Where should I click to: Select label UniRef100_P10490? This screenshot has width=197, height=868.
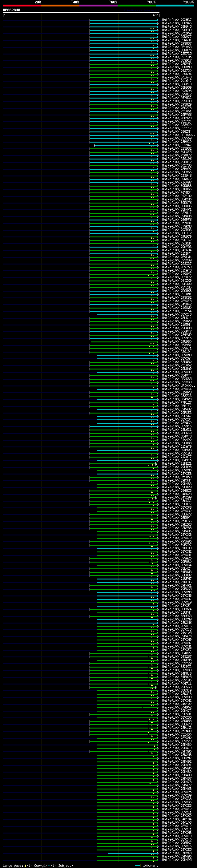coord(176,440)
